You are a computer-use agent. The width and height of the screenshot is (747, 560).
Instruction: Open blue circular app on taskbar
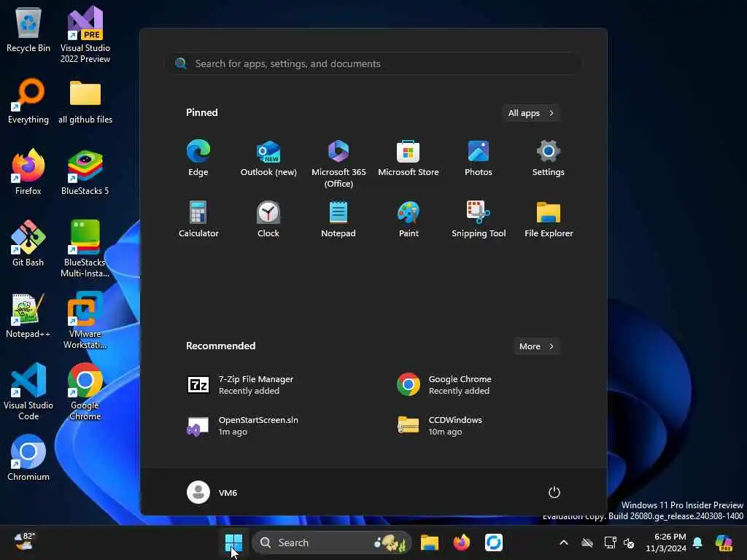click(x=494, y=542)
